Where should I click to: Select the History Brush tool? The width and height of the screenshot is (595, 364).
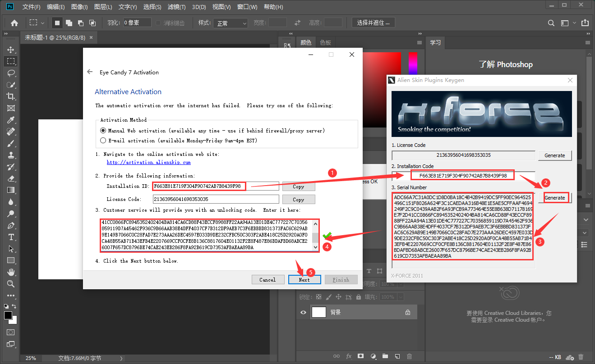tap(11, 167)
